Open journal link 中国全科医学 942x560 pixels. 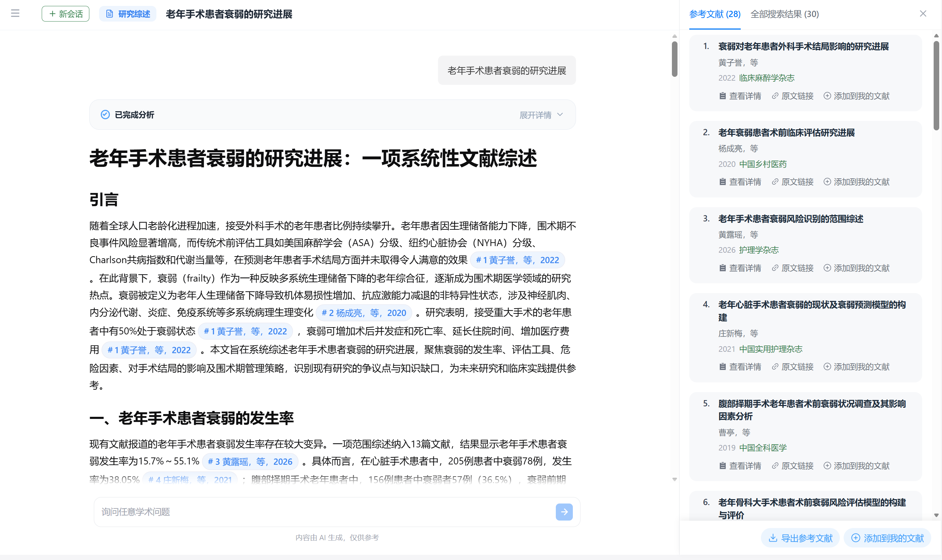[x=762, y=447]
